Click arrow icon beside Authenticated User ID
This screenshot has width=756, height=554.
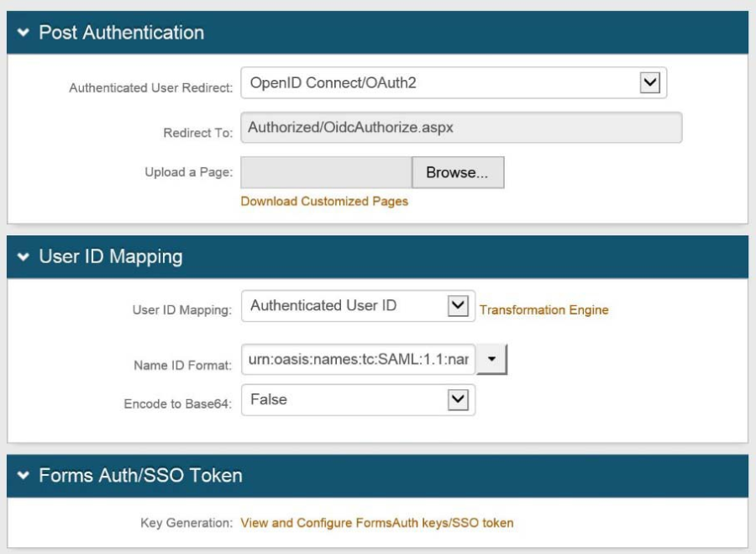point(458,306)
